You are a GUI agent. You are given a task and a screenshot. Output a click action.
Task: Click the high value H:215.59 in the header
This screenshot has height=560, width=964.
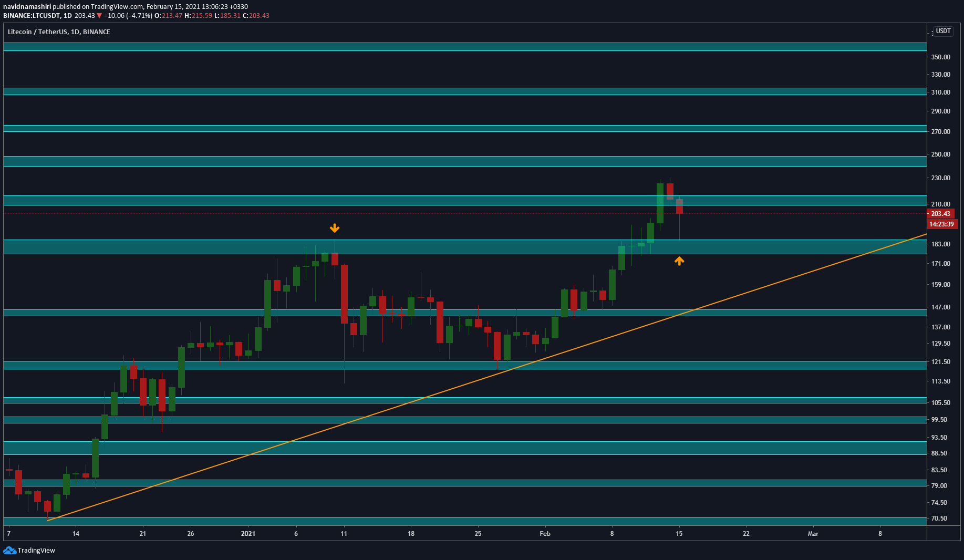point(199,16)
